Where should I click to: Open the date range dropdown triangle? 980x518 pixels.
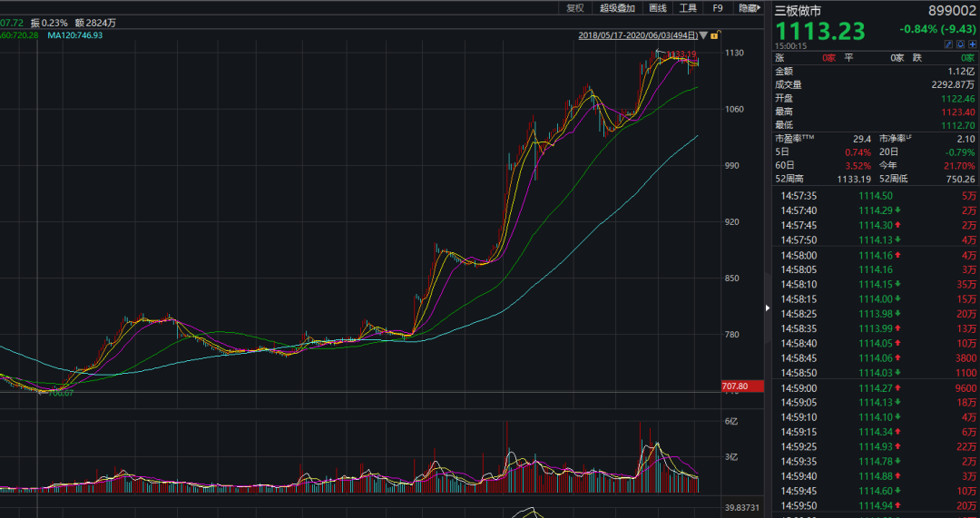[x=704, y=35]
